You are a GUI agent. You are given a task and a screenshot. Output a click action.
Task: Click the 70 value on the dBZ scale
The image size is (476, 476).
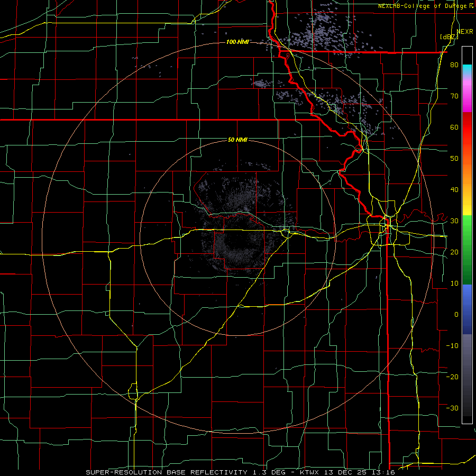454,96
